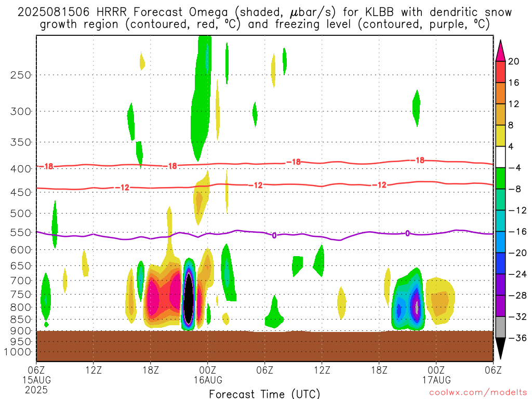The width and height of the screenshot is (532, 399).
Task: Click the colorbar value label -36
Action: 517,338
